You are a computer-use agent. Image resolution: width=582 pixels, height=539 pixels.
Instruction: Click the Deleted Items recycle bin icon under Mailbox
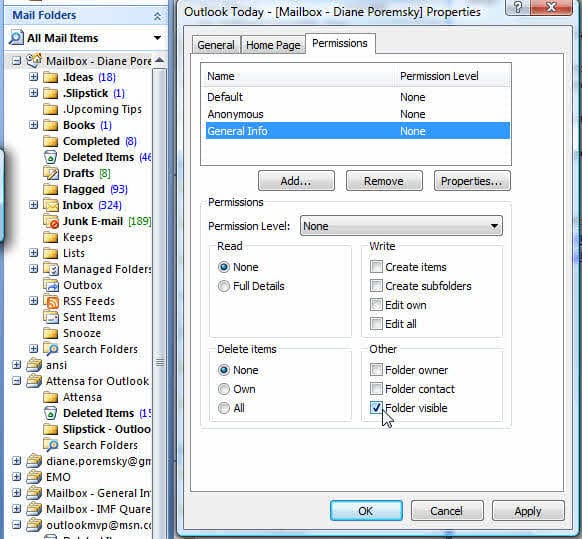(50, 157)
